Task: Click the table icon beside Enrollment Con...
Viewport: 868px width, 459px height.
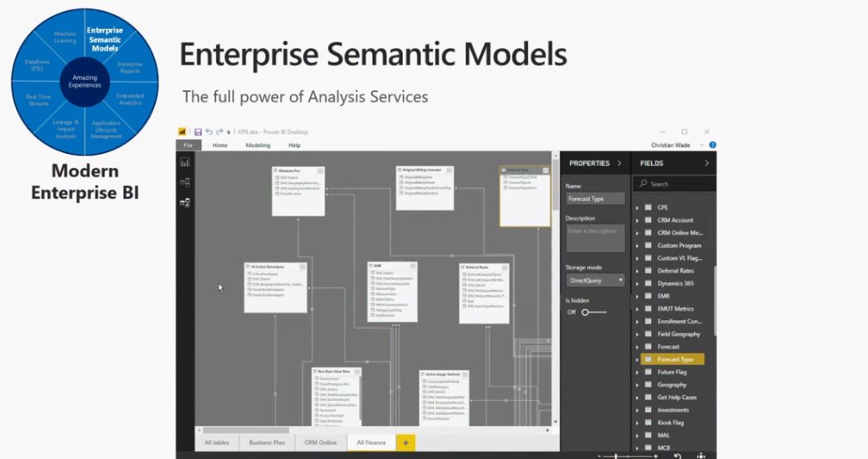Action: point(649,321)
